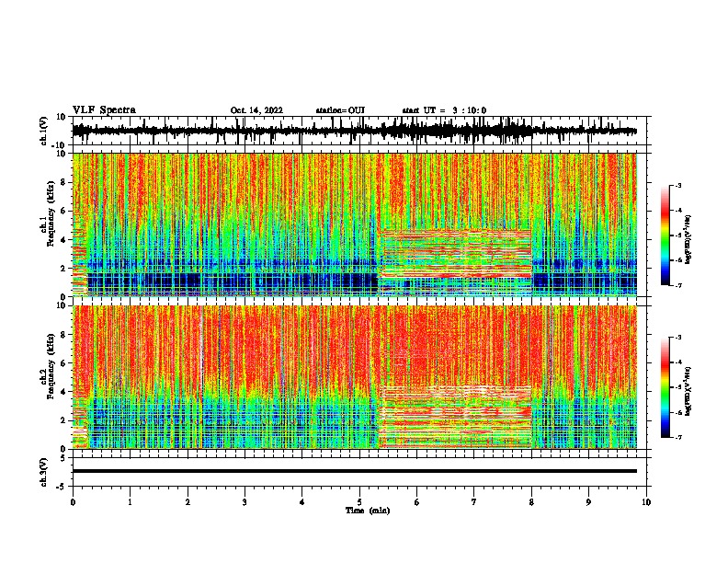Click the ch.3 flat voltage trace line
The height and width of the screenshot is (563, 728).
354,471
